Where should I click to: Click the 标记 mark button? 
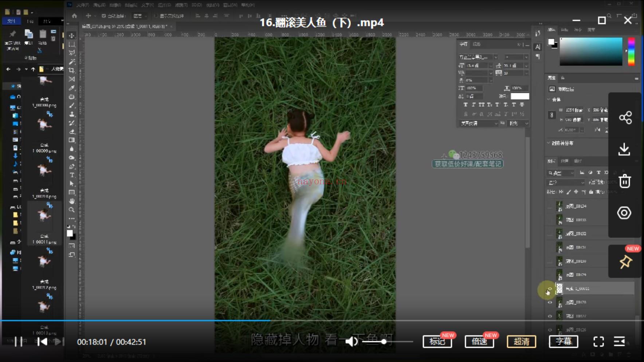coord(437,342)
